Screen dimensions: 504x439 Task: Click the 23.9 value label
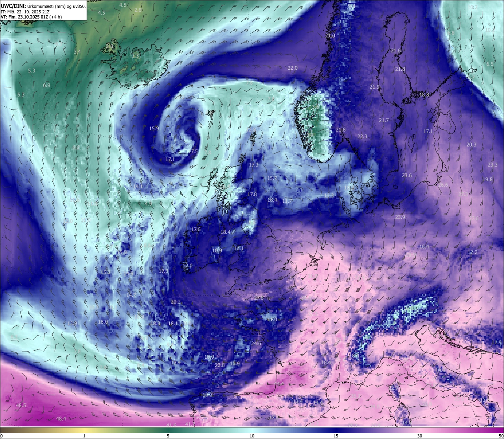coord(400,217)
